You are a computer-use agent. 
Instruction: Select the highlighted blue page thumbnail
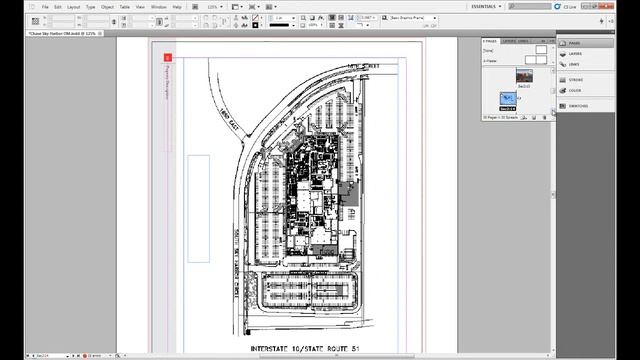click(508, 99)
